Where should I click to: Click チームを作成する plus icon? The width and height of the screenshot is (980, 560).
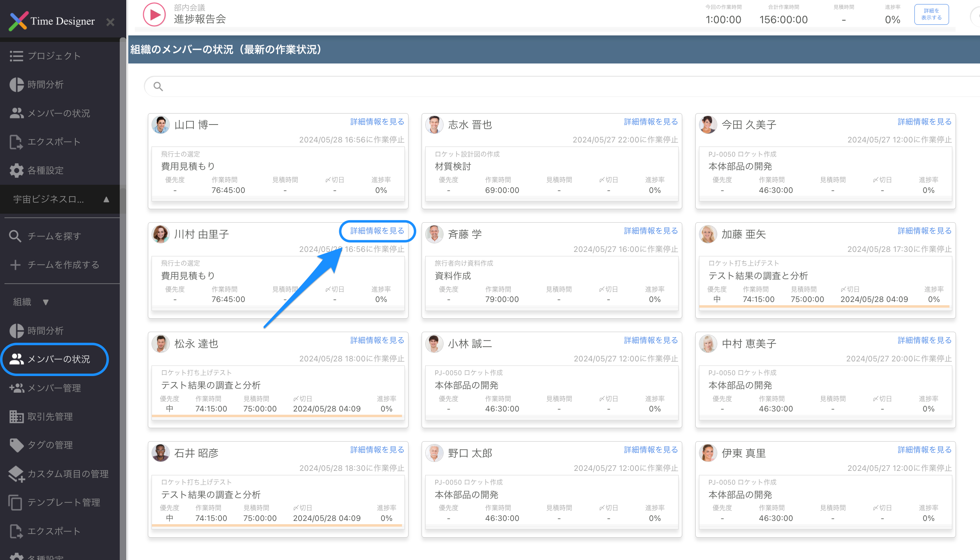(15, 265)
